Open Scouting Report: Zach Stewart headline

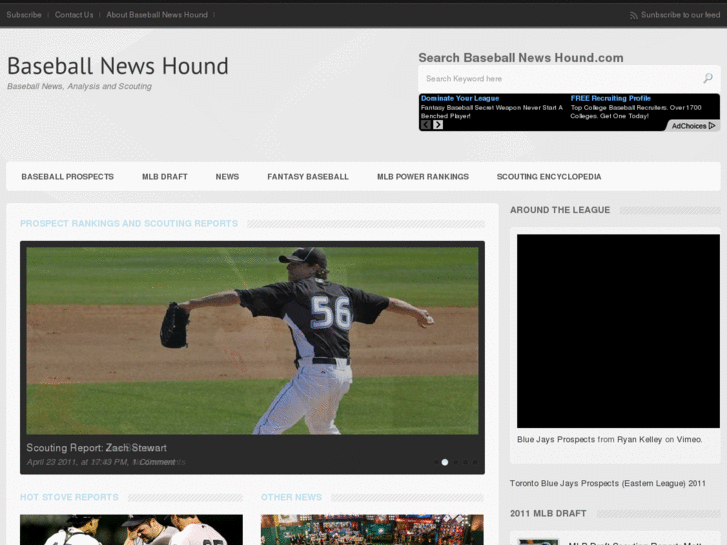pos(96,448)
